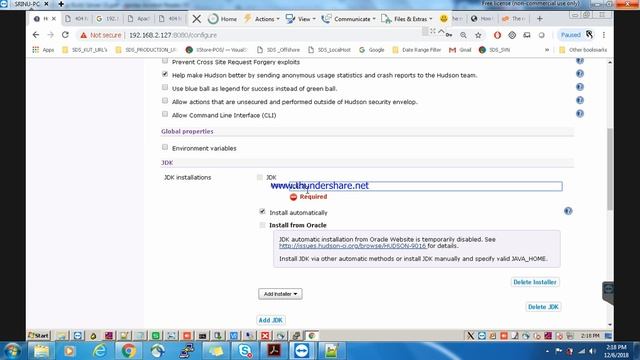
Task: Switch to the Google 192 search tab
Action: (x=108, y=19)
